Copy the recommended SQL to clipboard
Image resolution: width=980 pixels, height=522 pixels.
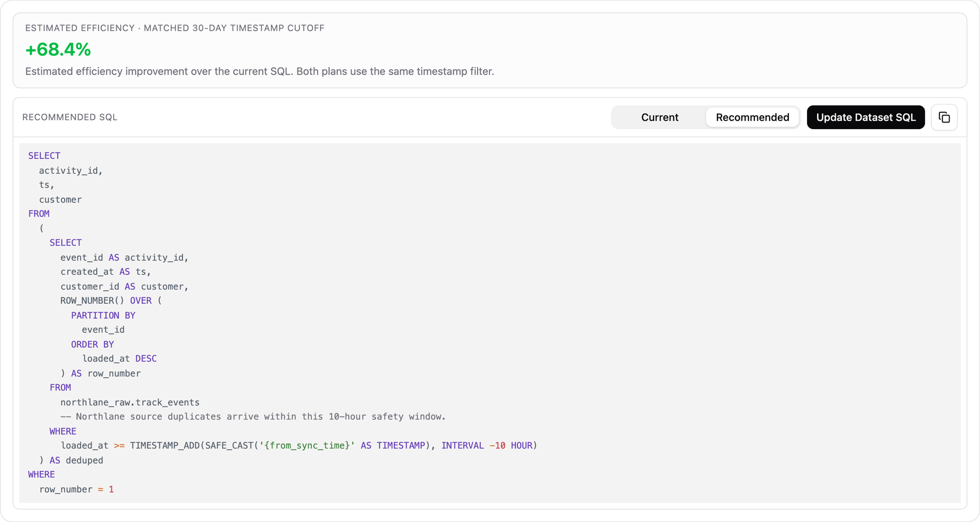944,117
